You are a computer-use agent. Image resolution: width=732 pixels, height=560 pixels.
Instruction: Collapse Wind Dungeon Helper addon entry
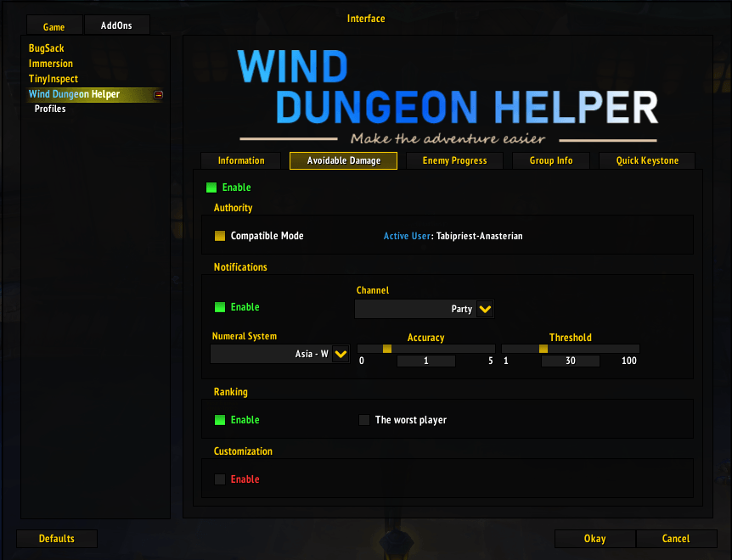(x=158, y=95)
